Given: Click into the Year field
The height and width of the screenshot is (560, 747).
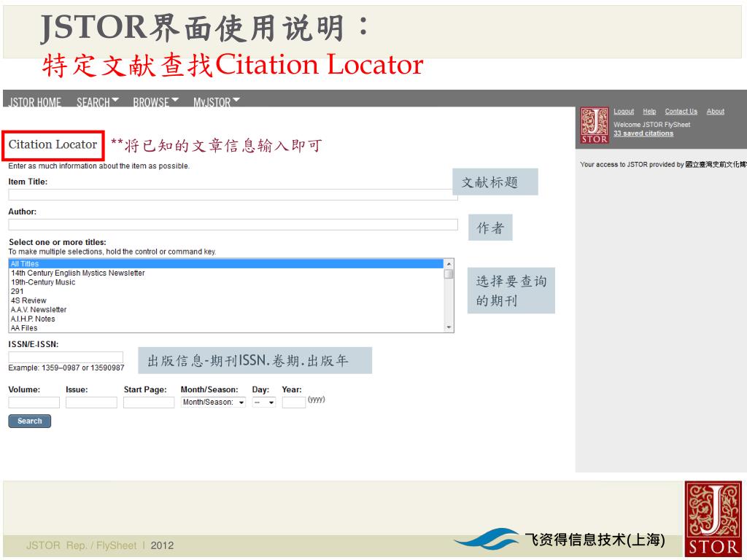Looking at the screenshot, I should pyautogui.click(x=293, y=402).
